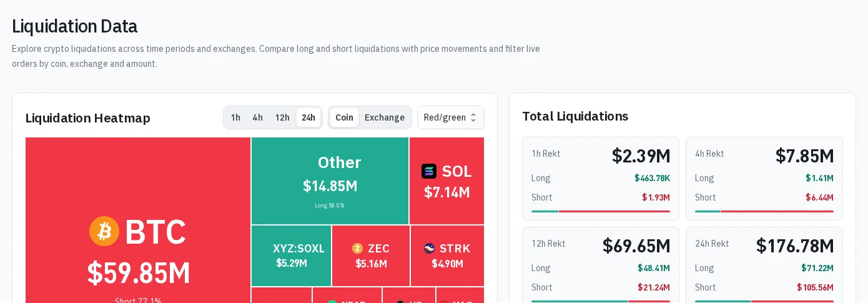Screen dimensions: 868x303
Task: Click the Bitcoin logo icon
Action: click(104, 231)
